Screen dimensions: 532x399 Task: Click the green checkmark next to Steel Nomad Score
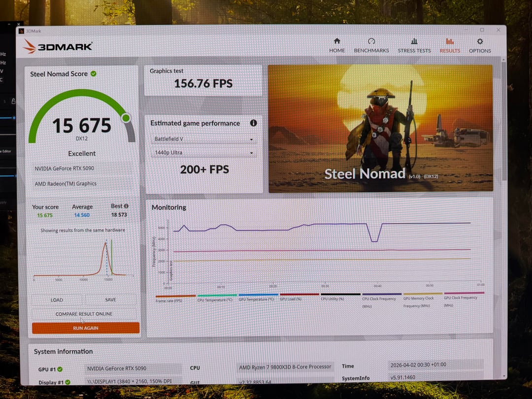94,74
